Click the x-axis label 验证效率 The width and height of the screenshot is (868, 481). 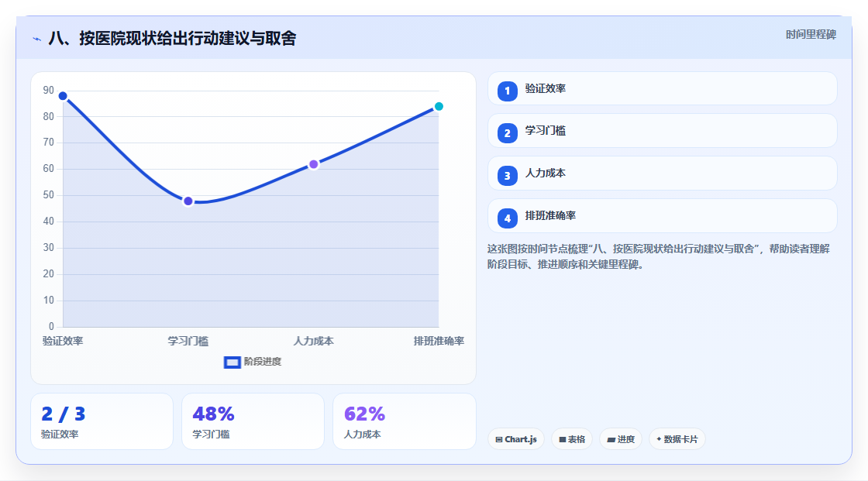[x=63, y=341]
